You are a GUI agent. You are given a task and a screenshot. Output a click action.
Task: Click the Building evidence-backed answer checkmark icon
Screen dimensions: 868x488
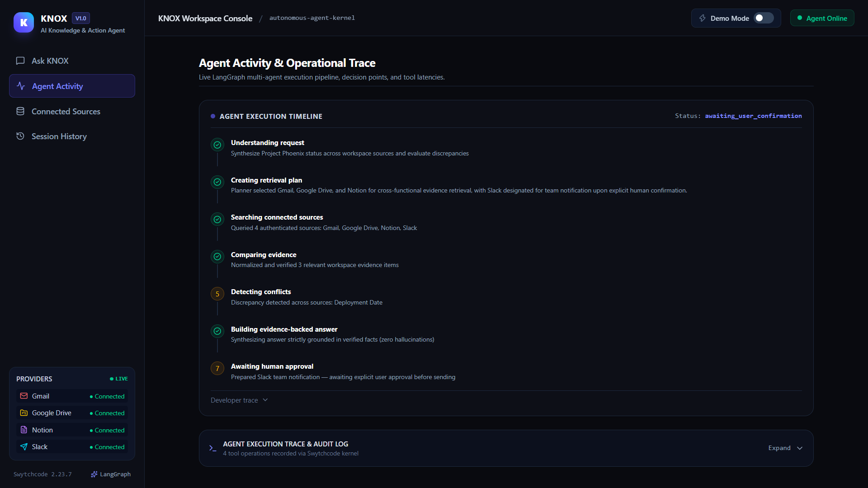tap(217, 331)
